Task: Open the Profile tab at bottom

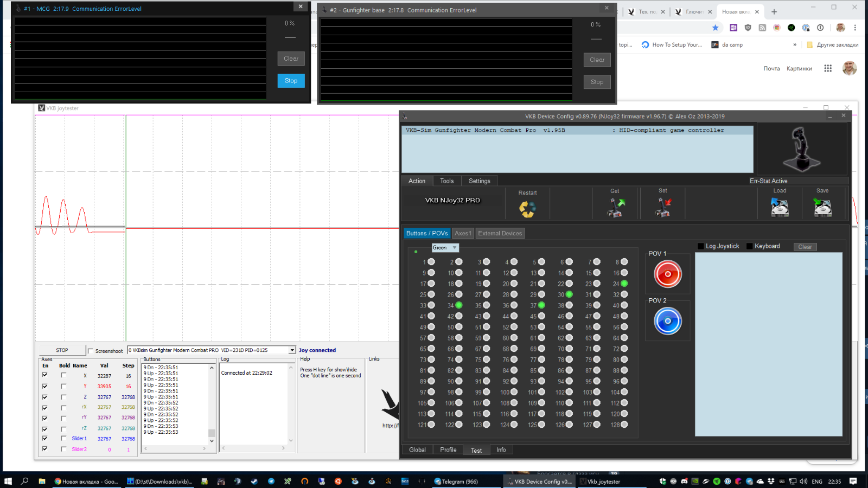Action: pyautogui.click(x=448, y=450)
